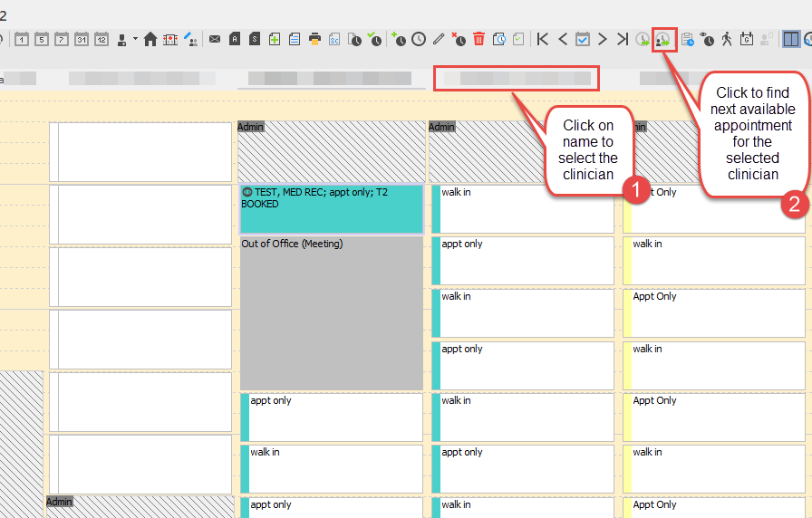Create new document with green plus
This screenshot has width=812, height=518.
point(275,39)
